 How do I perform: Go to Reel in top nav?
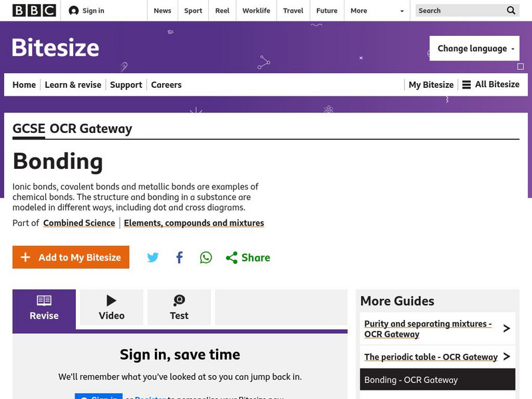click(x=222, y=11)
